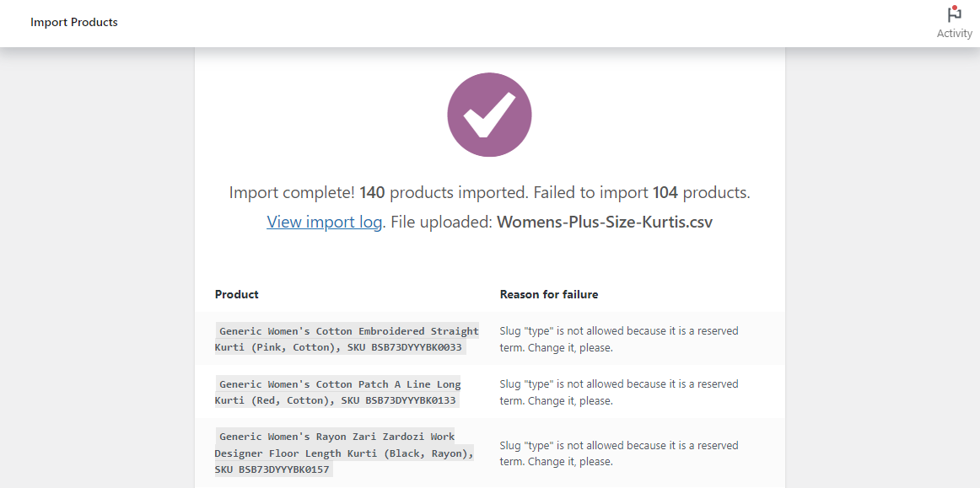
Task: Click the SKU BSB73DYYYBK0157 text
Action: pos(272,469)
